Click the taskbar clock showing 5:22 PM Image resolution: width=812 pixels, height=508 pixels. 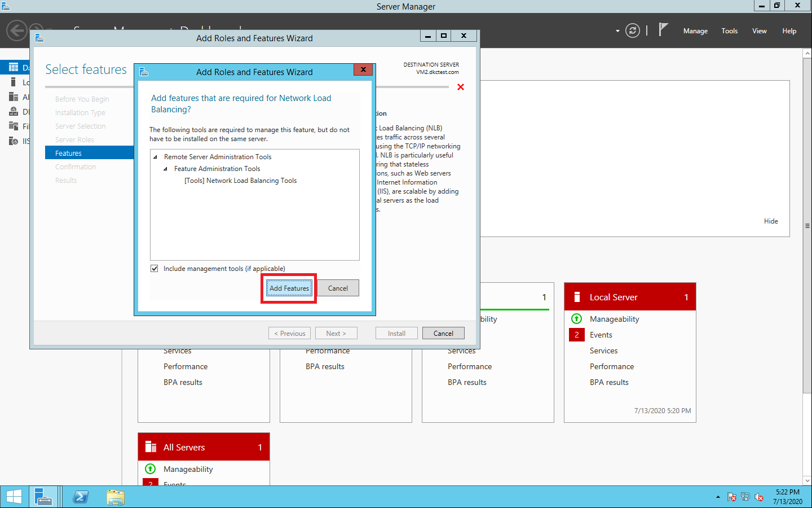787,497
